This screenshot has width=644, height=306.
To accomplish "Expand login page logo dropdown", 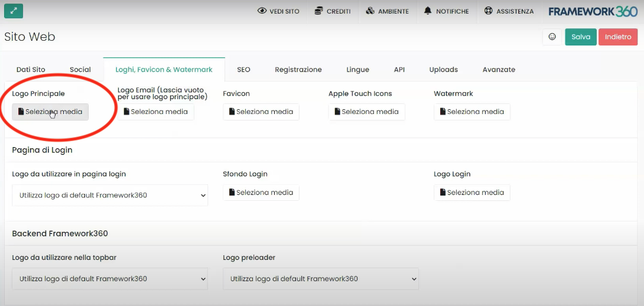I will [x=110, y=195].
